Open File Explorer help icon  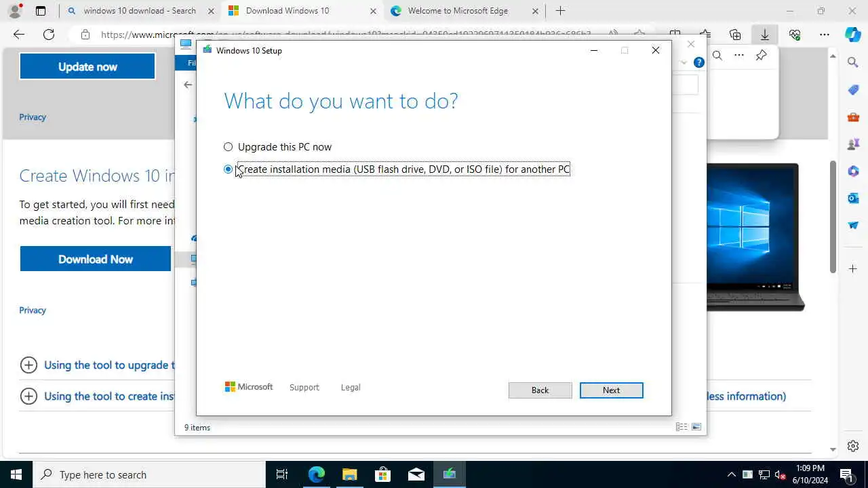pos(699,62)
